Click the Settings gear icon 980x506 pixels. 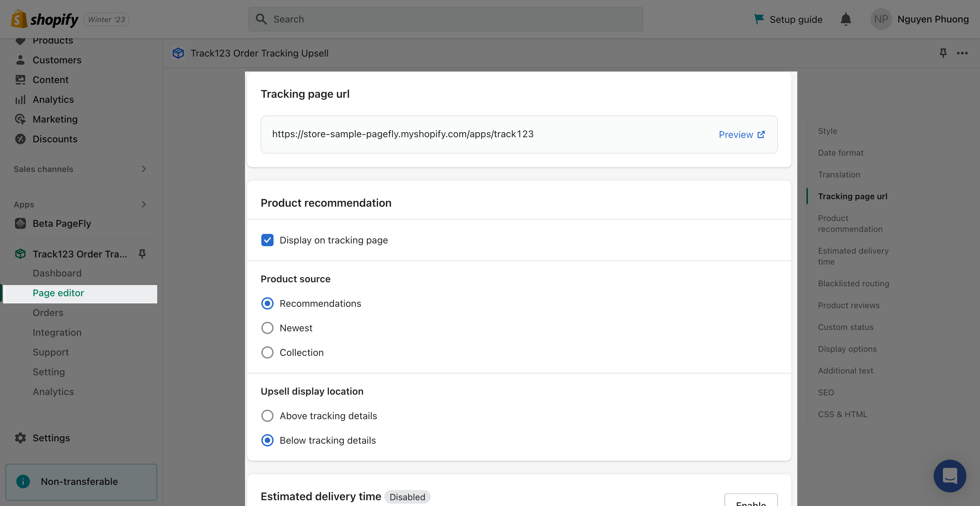[x=20, y=438]
